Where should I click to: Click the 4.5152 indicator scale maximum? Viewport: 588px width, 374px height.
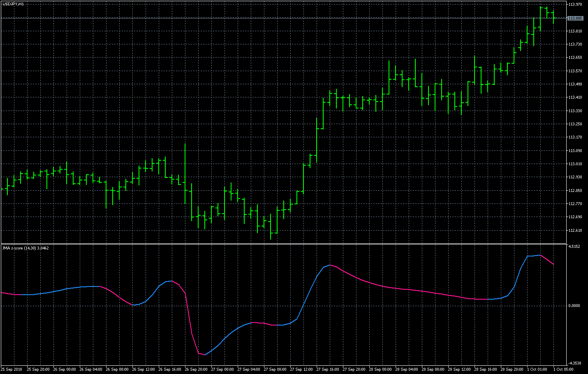point(574,247)
